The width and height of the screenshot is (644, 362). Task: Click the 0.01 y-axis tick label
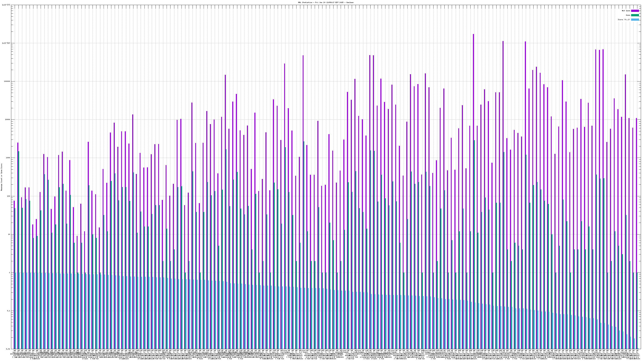pyautogui.click(x=8, y=349)
